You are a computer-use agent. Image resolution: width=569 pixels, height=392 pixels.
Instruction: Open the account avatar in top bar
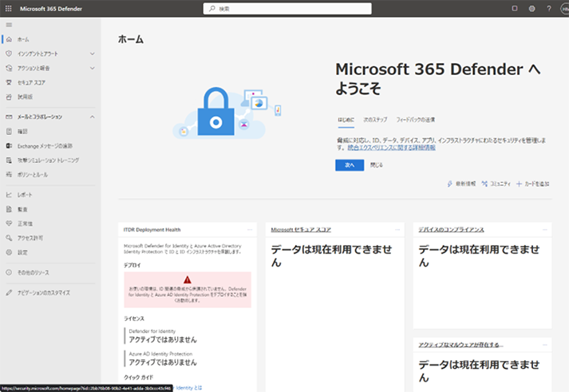[565, 9]
